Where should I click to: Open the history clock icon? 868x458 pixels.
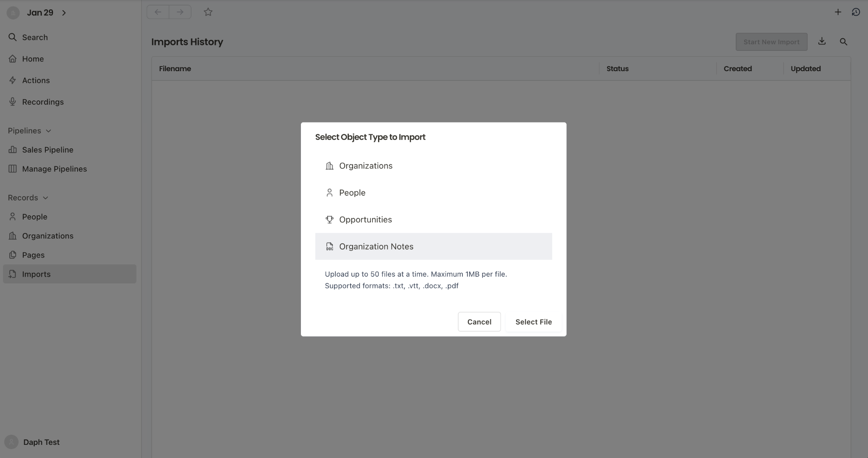(x=856, y=12)
